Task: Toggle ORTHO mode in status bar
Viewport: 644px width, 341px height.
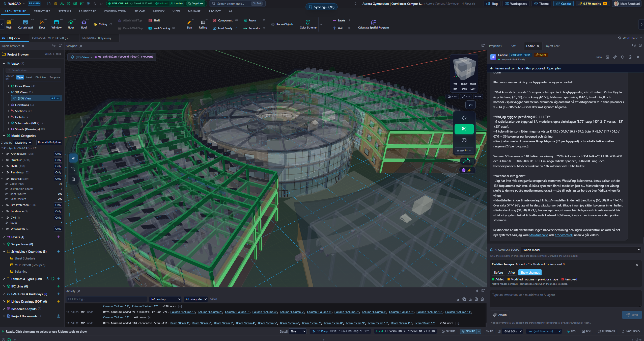Action: coord(449,331)
